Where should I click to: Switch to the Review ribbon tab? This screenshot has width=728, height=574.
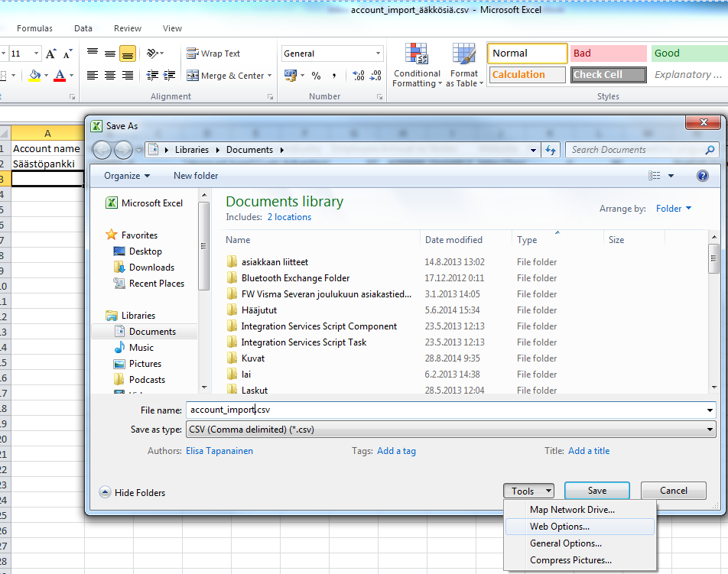[x=128, y=28]
